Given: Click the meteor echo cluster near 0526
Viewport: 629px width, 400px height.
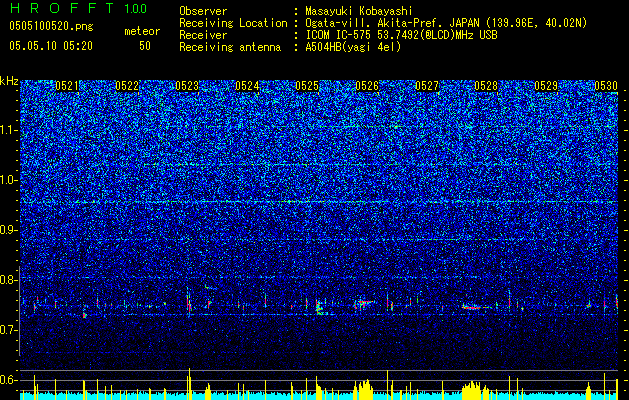Looking at the screenshot, I should [364, 304].
